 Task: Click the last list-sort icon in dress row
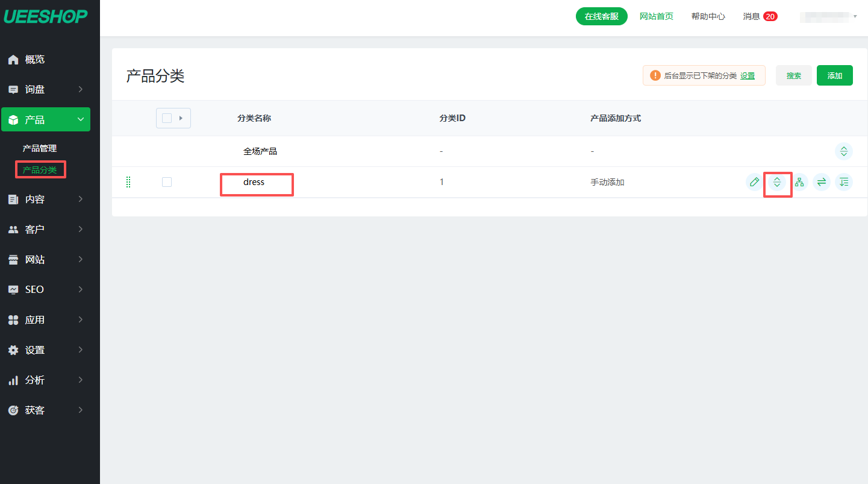tap(844, 182)
